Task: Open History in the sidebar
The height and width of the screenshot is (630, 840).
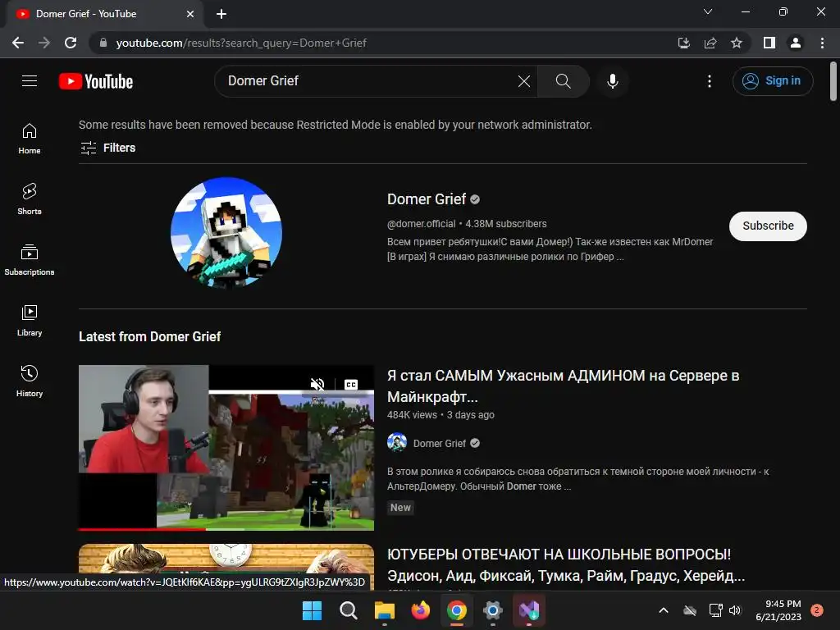Action: 30,381
